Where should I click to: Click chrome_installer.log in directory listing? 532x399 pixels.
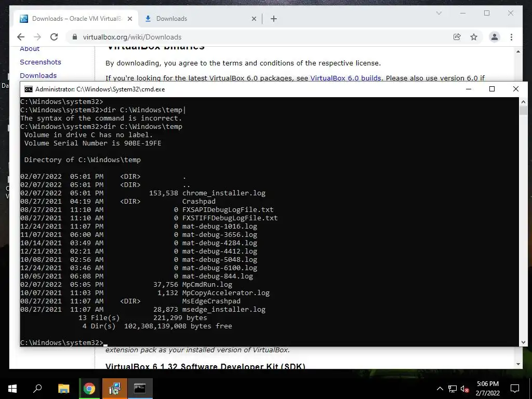pyautogui.click(x=224, y=193)
